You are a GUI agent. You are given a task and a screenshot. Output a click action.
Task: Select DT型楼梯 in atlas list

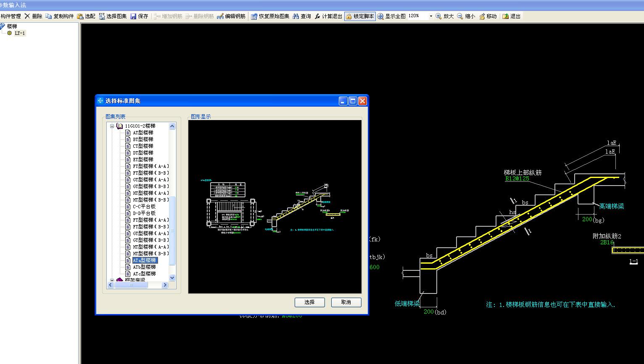coord(143,153)
